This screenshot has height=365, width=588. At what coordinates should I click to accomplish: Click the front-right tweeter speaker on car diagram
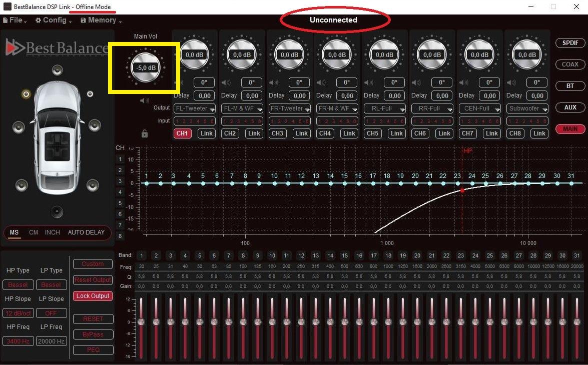tap(90, 94)
